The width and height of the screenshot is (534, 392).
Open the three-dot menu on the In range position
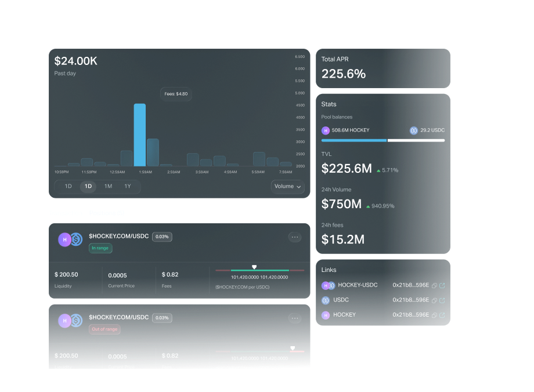pyautogui.click(x=295, y=237)
